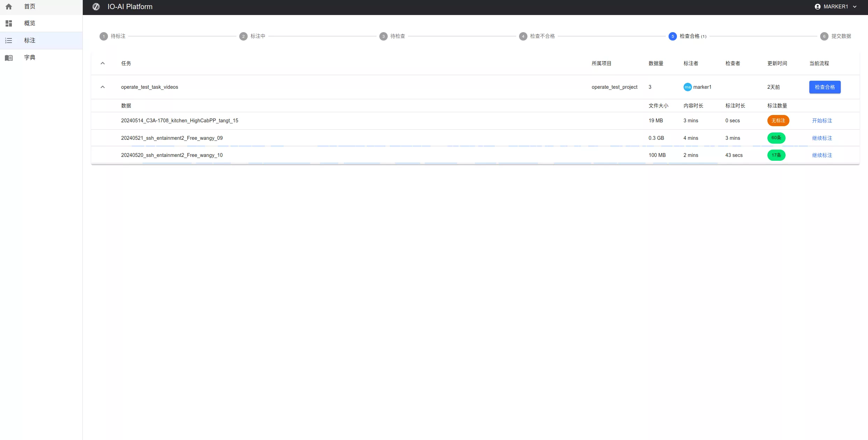Click the home icon in sidebar

(x=9, y=7)
